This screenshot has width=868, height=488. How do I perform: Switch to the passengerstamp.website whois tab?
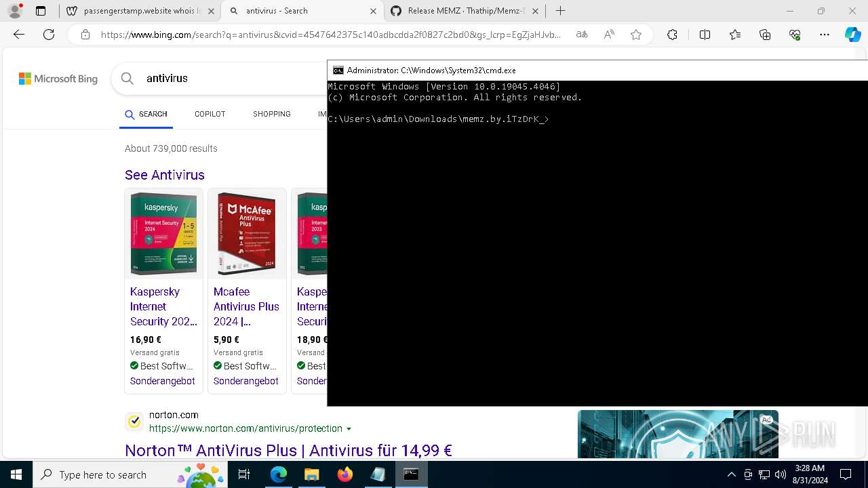[142, 11]
